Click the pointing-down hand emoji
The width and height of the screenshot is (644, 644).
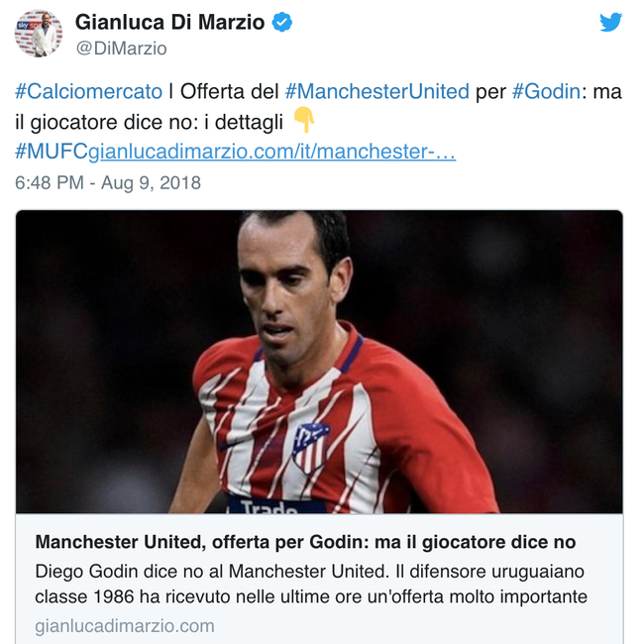click(x=304, y=120)
